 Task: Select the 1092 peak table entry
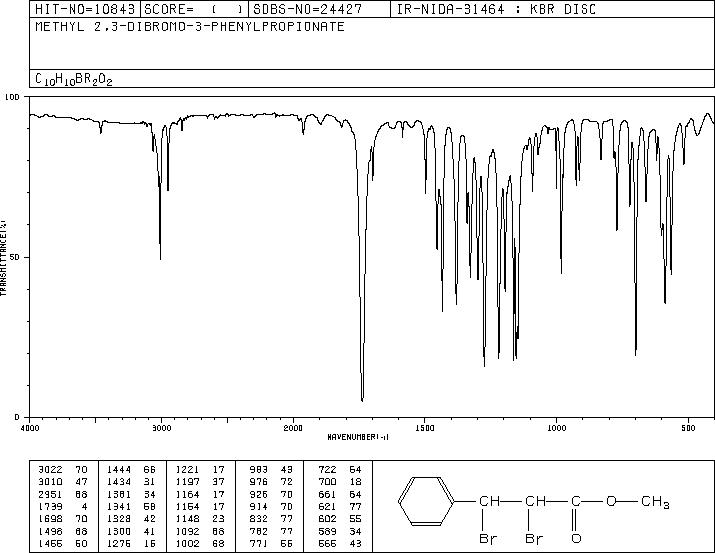click(x=200, y=531)
